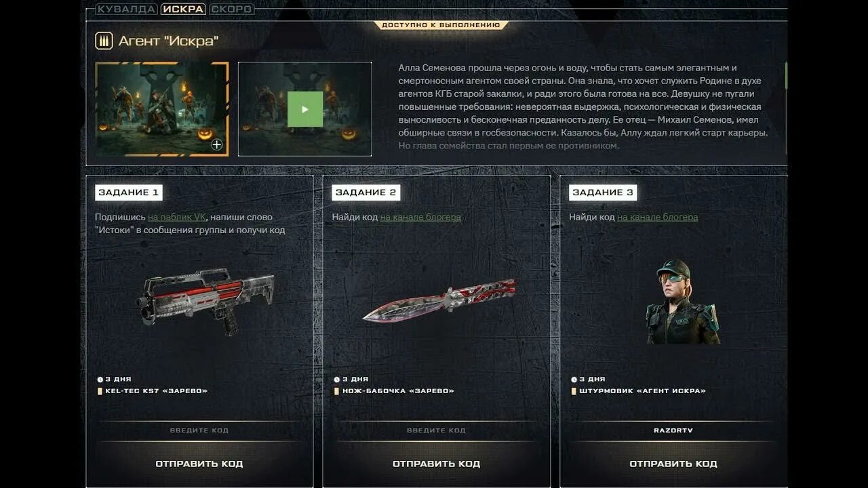
Task: Open the first Halloween screenshot thumbnail
Action: tap(161, 109)
